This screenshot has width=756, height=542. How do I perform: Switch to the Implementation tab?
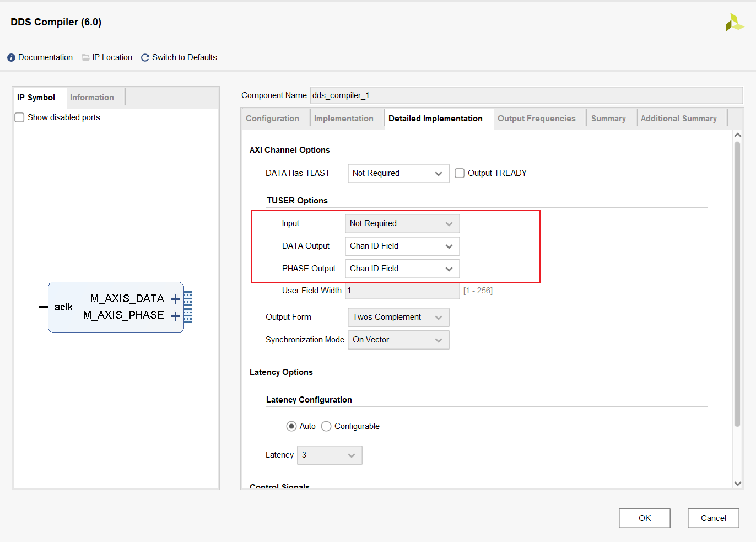point(344,119)
